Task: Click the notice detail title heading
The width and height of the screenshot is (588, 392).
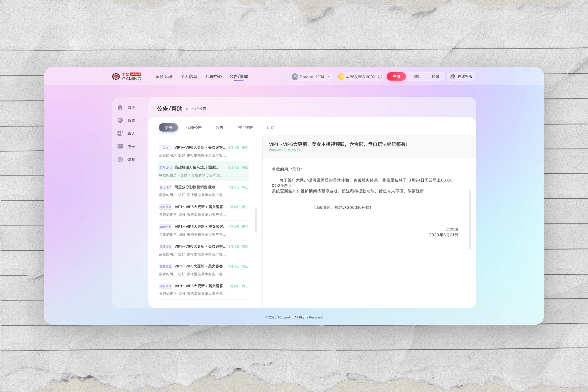Action: [338, 144]
